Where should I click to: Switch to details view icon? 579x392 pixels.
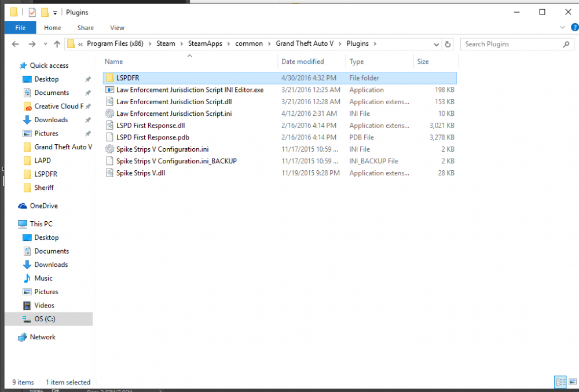click(x=560, y=382)
